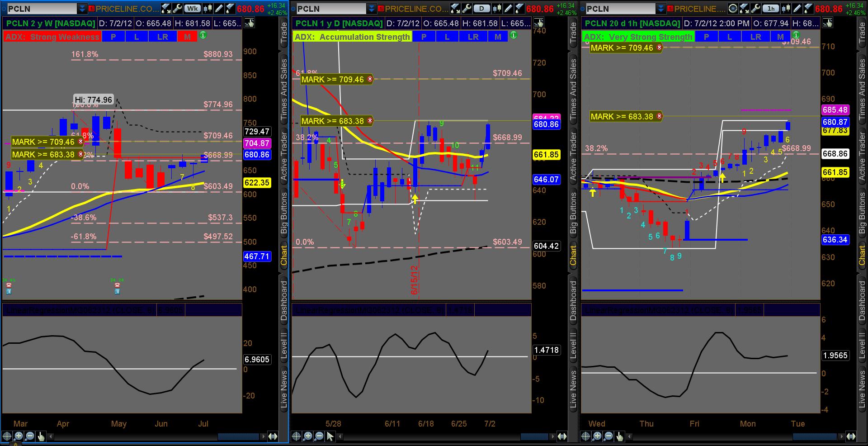Open Times And Sales tab beside weekly chart
868x446 pixels.
click(x=284, y=90)
